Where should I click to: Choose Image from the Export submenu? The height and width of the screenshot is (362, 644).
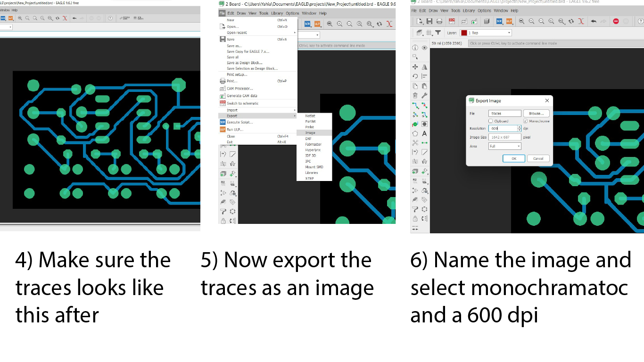[x=310, y=133]
